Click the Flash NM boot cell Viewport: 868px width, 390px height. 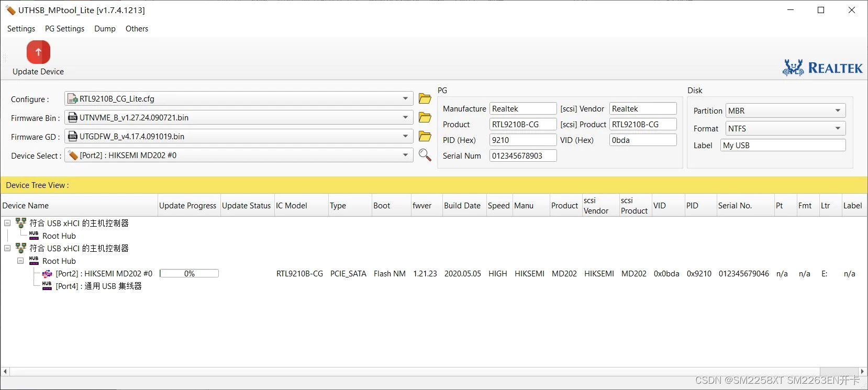pyautogui.click(x=390, y=273)
